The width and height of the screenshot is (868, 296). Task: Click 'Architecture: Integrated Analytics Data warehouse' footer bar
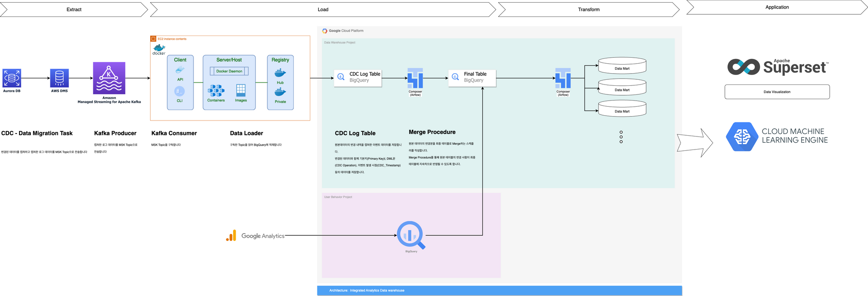pos(500,290)
